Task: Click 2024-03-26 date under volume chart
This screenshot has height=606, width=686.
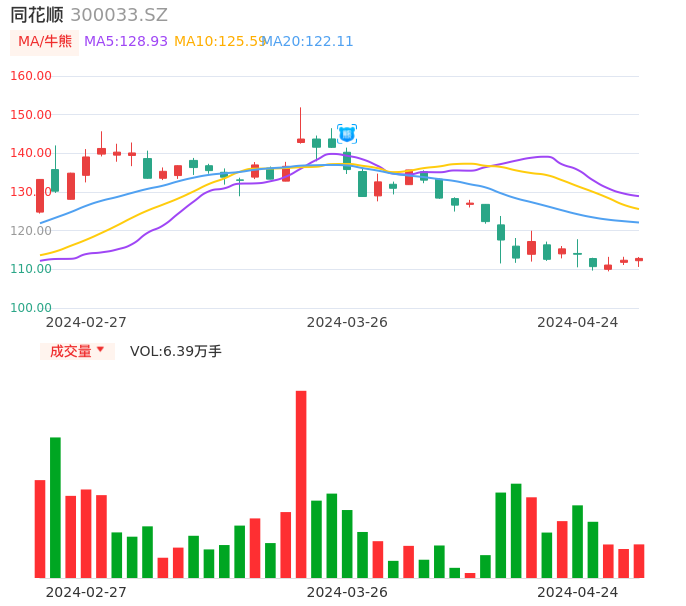Action: point(347,592)
